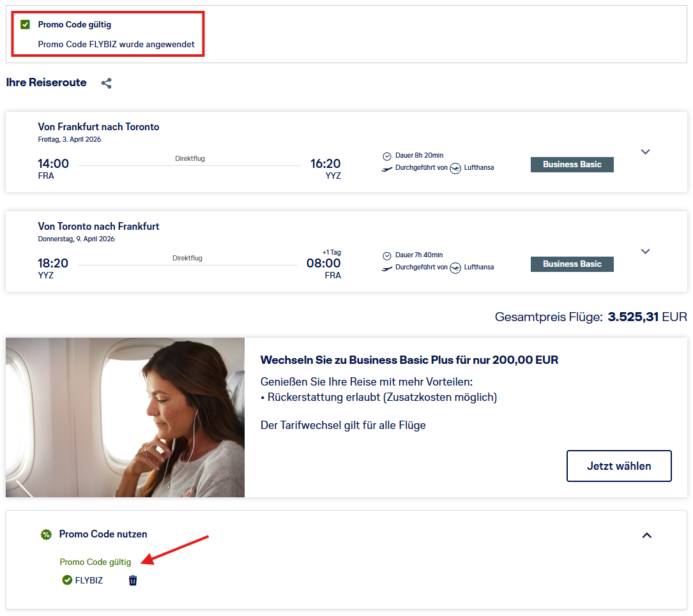Click the Business Basic label on the return flight
693x616 pixels.
pos(572,264)
